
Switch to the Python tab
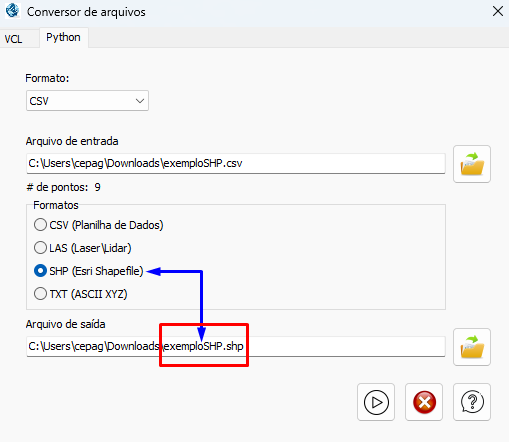pyautogui.click(x=63, y=37)
